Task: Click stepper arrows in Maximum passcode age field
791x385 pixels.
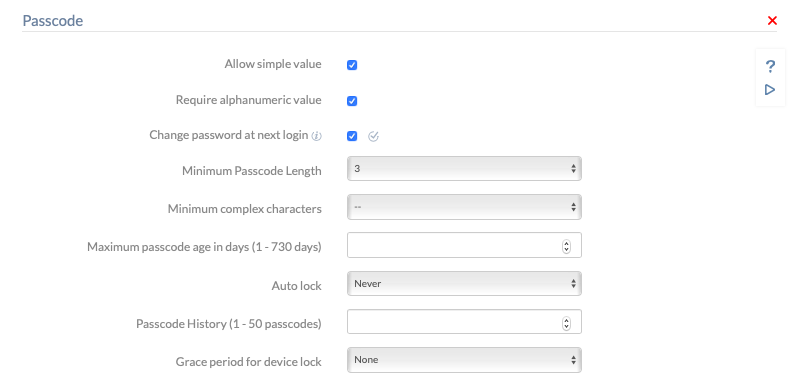Action: tap(566, 246)
